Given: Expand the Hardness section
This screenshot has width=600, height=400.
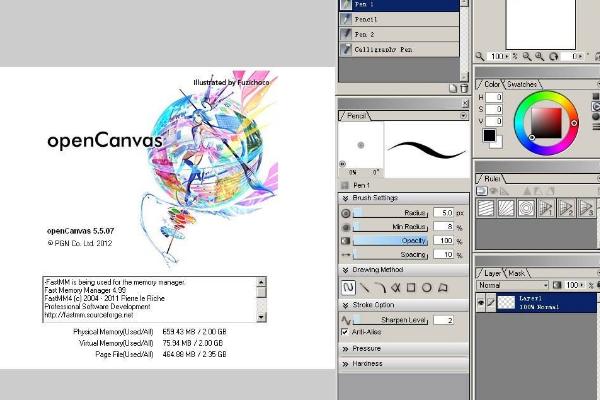Looking at the screenshot, I should point(346,364).
